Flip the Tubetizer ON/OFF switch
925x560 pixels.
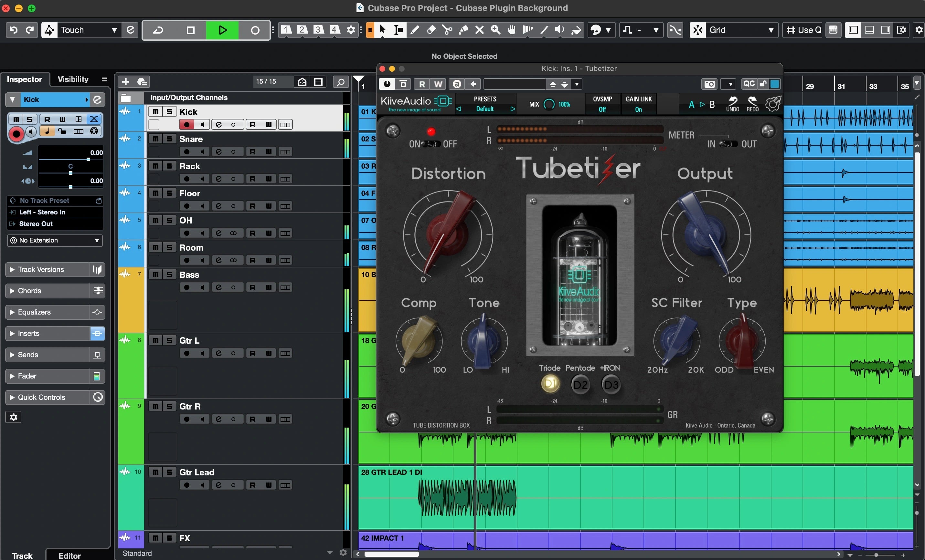tap(431, 144)
